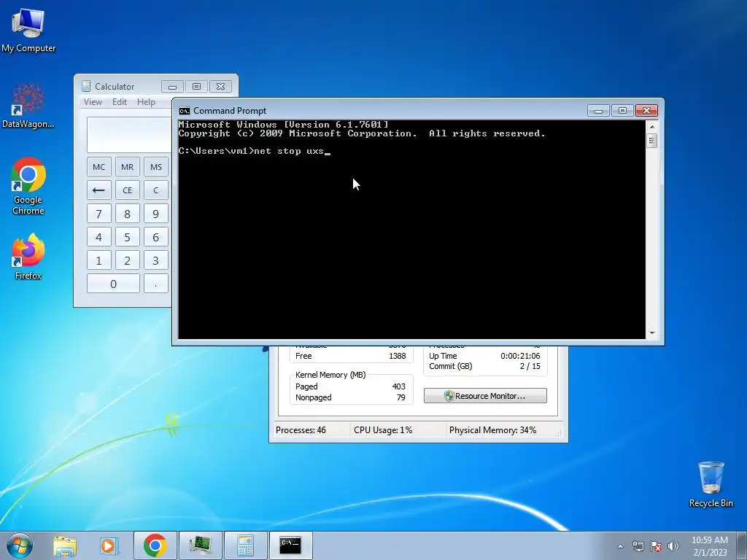Click 'Nonpaged' kernel memory row

(x=350, y=397)
